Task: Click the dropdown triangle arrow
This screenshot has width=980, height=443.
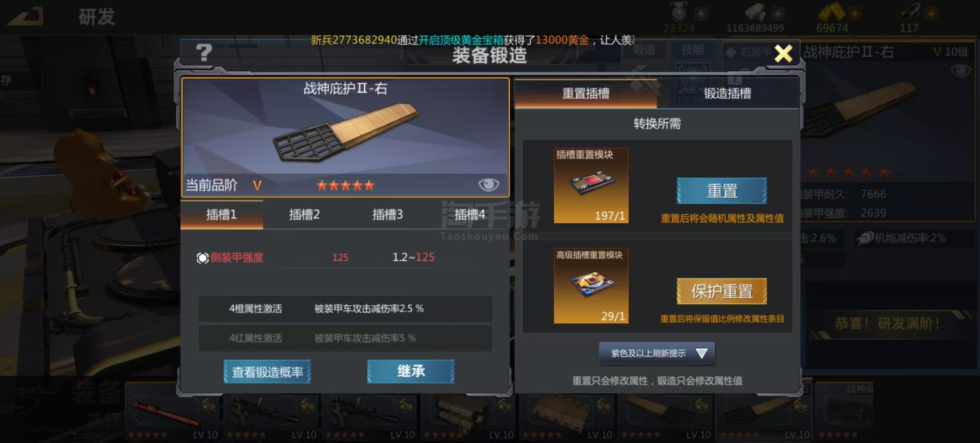Action: point(701,353)
